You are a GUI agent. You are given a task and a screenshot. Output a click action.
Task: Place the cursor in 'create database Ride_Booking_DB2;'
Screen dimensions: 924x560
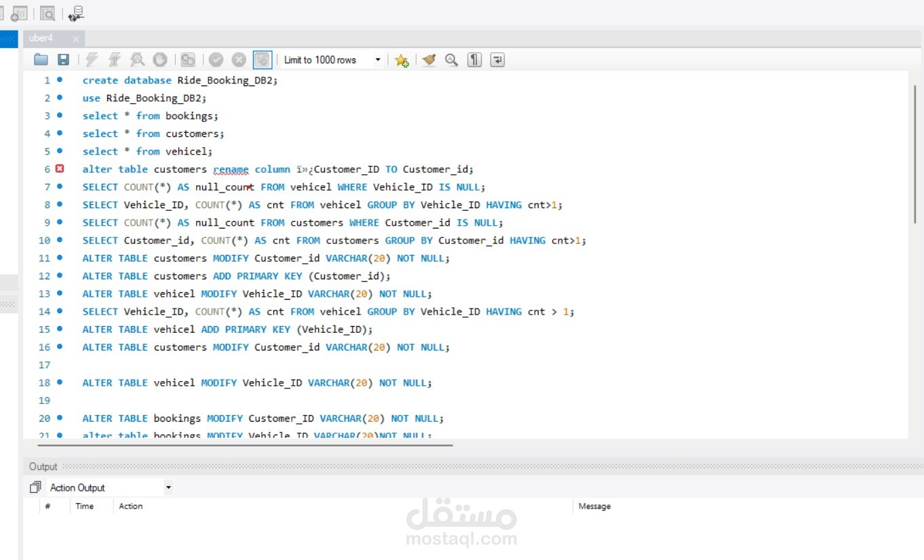pyautogui.click(x=180, y=80)
